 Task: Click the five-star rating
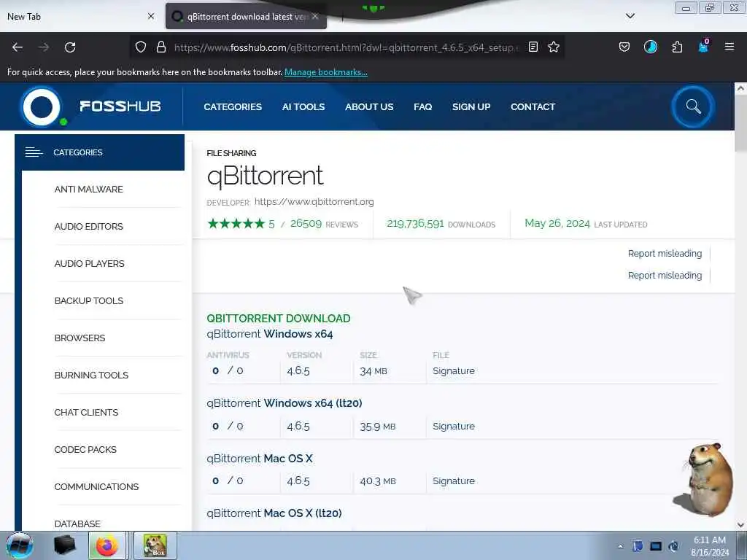(236, 224)
